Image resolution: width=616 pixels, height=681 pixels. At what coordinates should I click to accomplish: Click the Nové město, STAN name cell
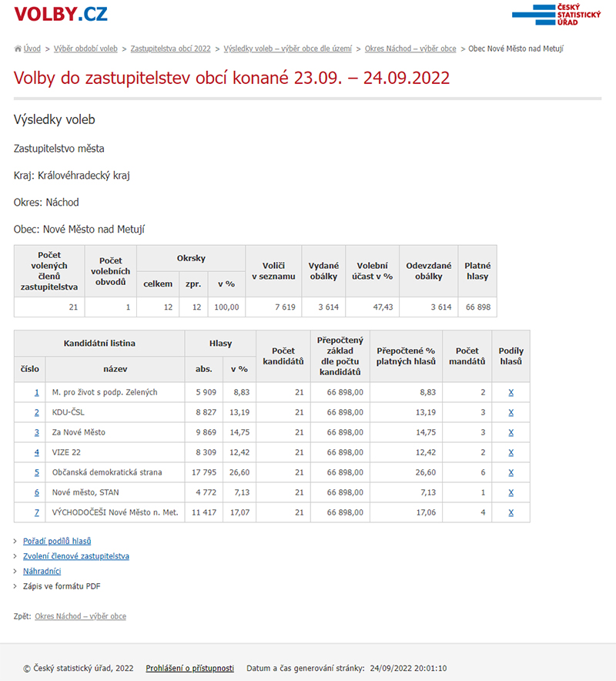coord(115,492)
